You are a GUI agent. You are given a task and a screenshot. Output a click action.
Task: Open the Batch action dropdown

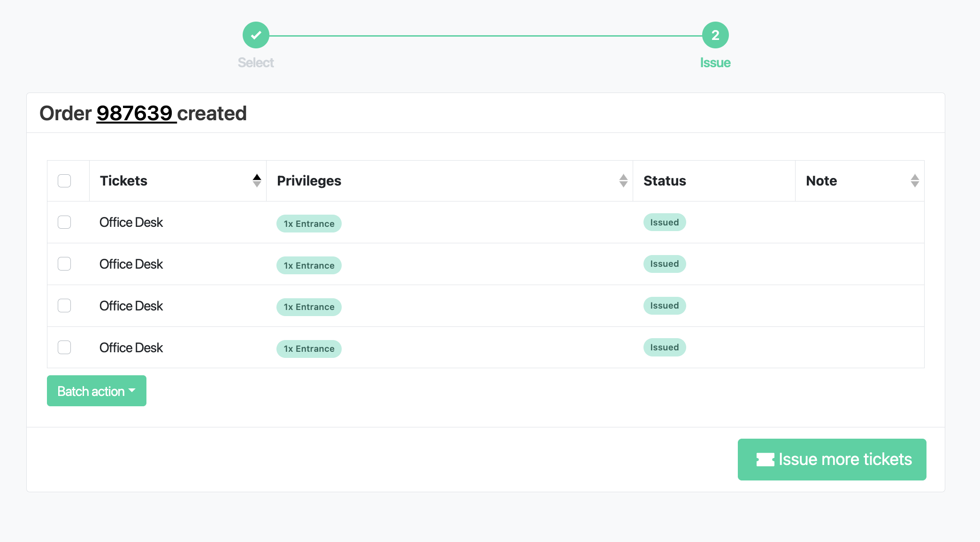tap(97, 391)
